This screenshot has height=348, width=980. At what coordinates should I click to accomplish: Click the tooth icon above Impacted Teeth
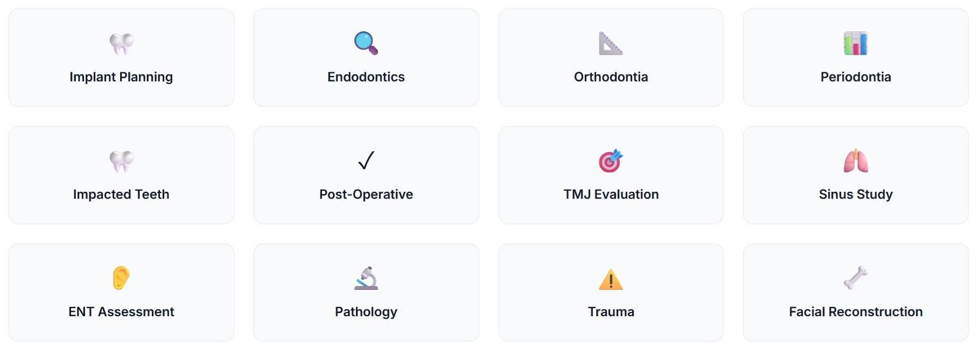(121, 161)
